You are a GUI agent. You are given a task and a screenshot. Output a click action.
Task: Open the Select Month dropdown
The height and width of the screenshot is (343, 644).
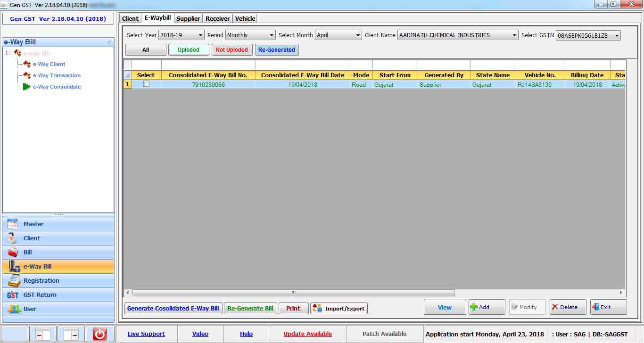tap(339, 35)
